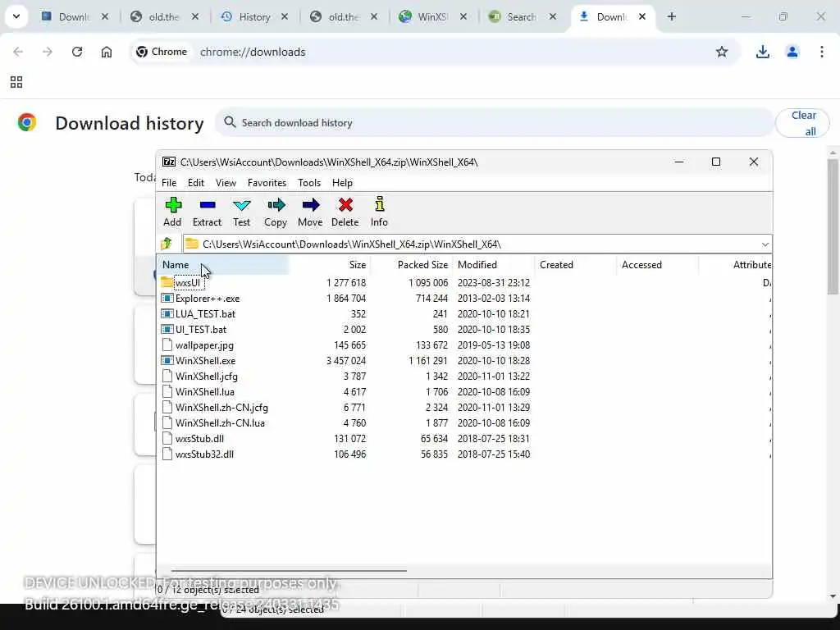Click the WinXShell.exe file icon
The width and height of the screenshot is (840, 630).
coord(167,361)
